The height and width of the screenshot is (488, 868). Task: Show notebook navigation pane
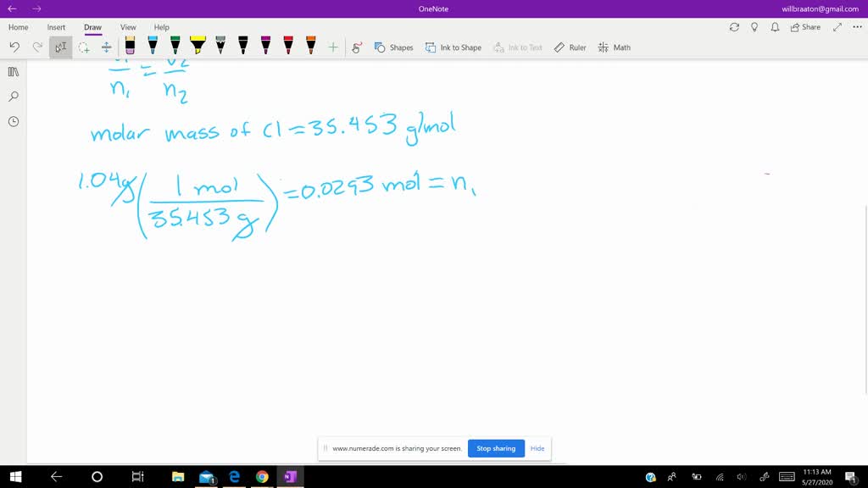(x=14, y=72)
